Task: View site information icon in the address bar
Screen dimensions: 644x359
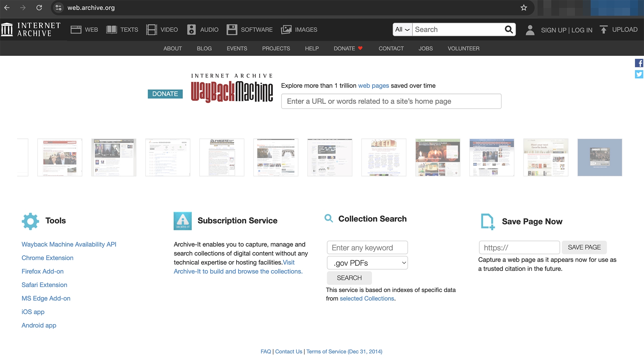Action: [58, 7]
